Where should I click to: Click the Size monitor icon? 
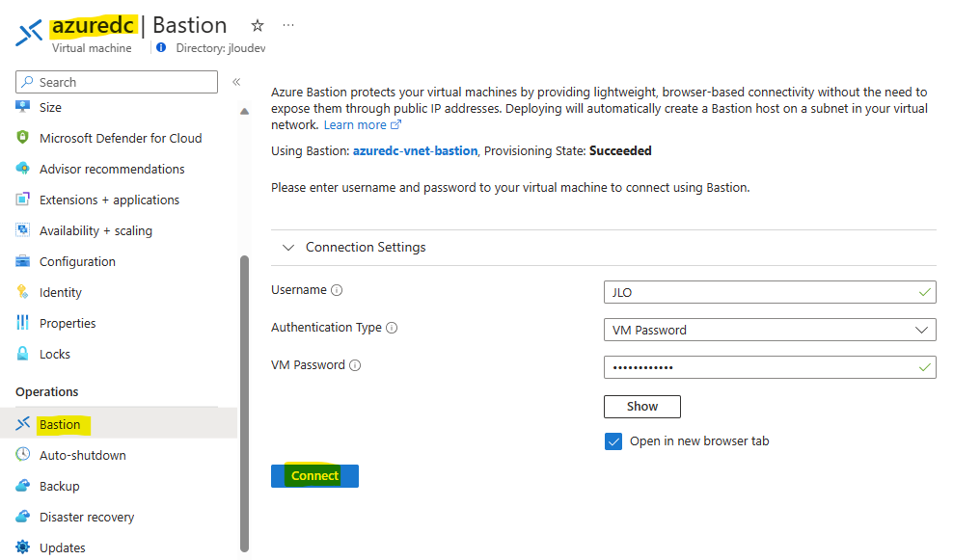[x=22, y=107]
